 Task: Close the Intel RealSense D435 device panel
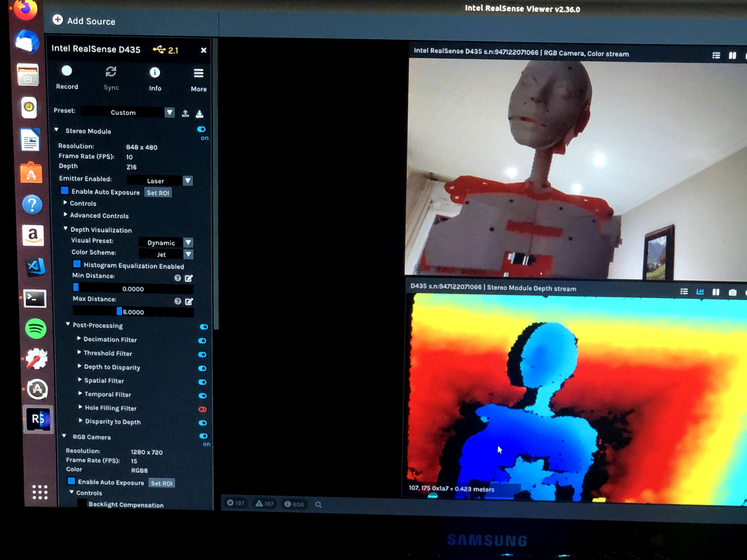[x=203, y=50]
